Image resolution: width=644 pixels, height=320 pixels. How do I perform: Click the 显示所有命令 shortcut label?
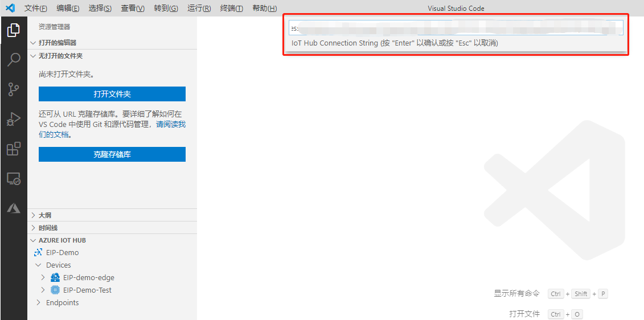[x=517, y=294]
